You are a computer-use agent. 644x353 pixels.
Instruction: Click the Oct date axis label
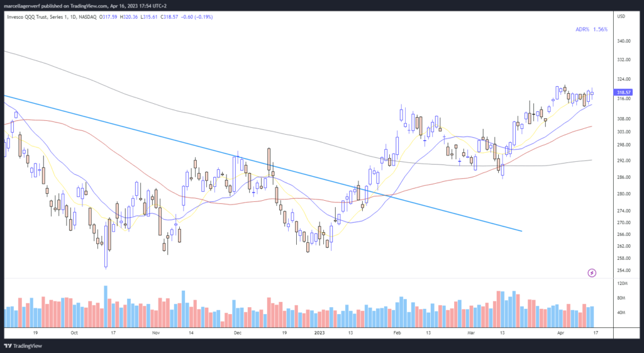(74, 333)
